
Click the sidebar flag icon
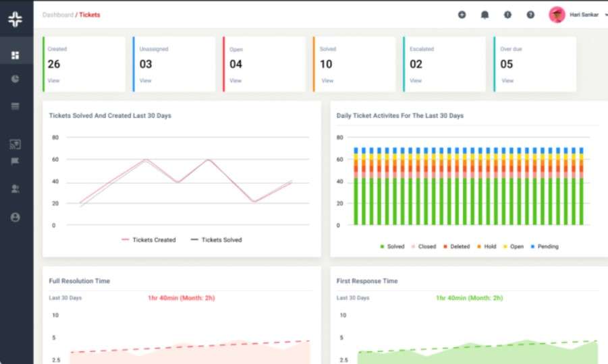(x=16, y=161)
